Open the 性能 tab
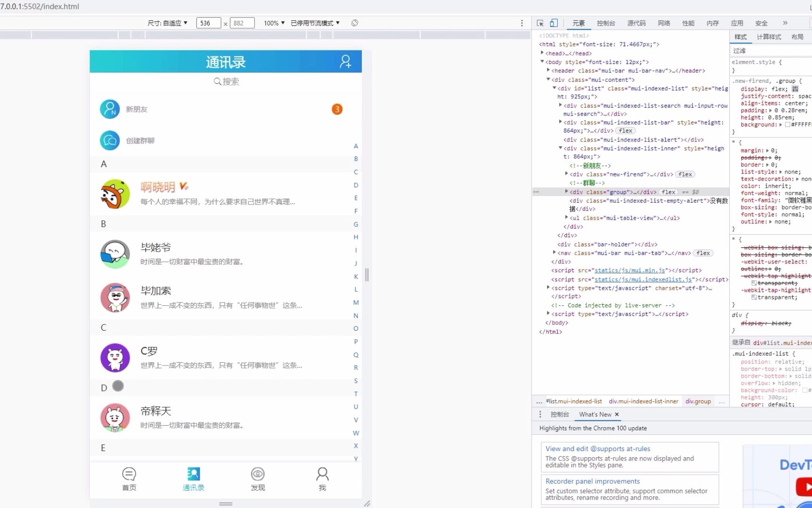 tap(688, 23)
